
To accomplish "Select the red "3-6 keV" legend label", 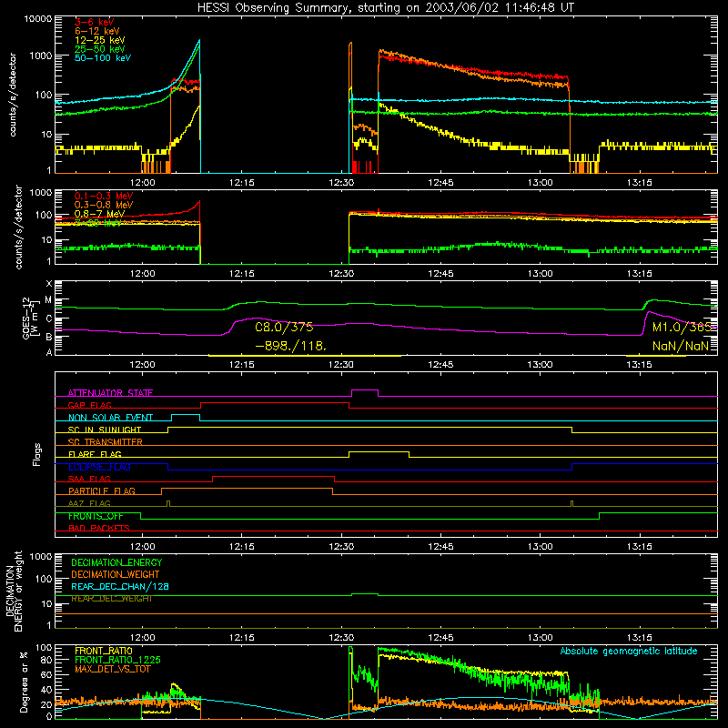I will tap(95, 22).
